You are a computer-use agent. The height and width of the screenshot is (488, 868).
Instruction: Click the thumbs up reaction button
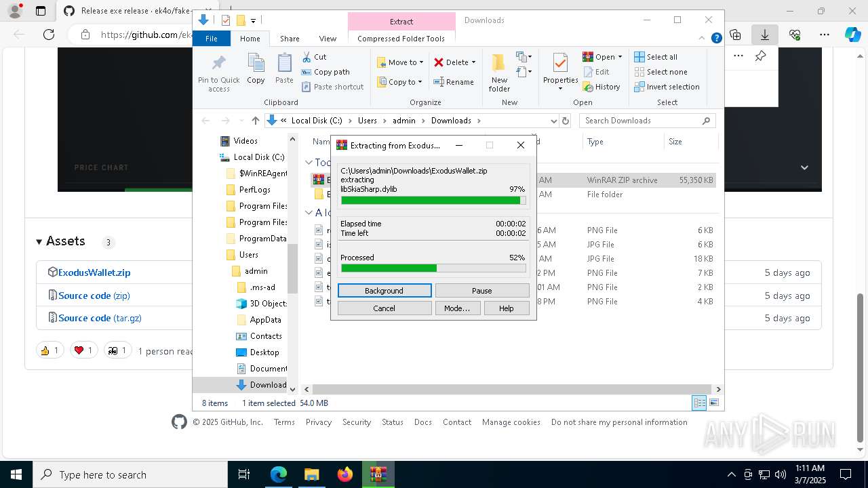pyautogui.click(x=50, y=350)
